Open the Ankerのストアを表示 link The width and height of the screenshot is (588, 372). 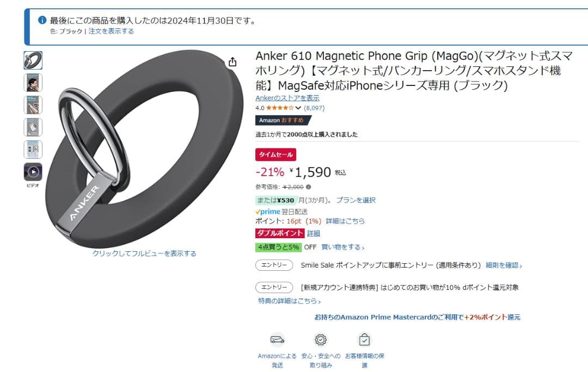(x=287, y=98)
